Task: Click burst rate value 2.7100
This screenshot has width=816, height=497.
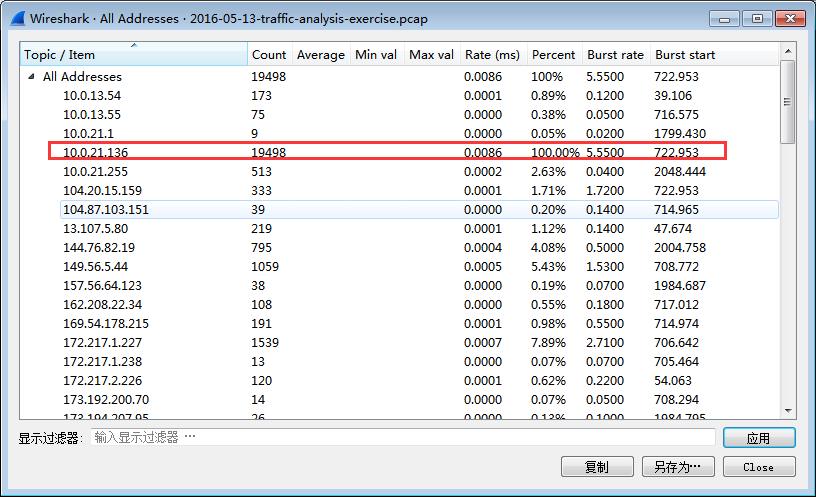Action: tap(605, 342)
